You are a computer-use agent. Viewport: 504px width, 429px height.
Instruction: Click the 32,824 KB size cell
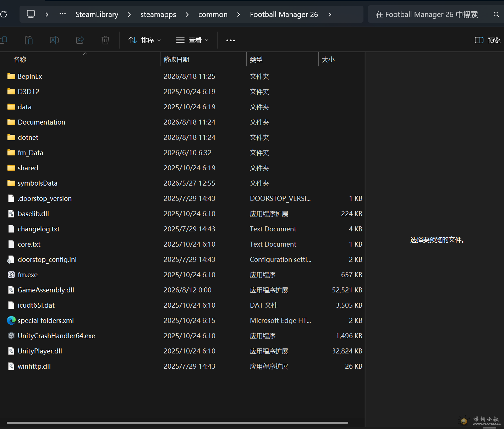[347, 351]
